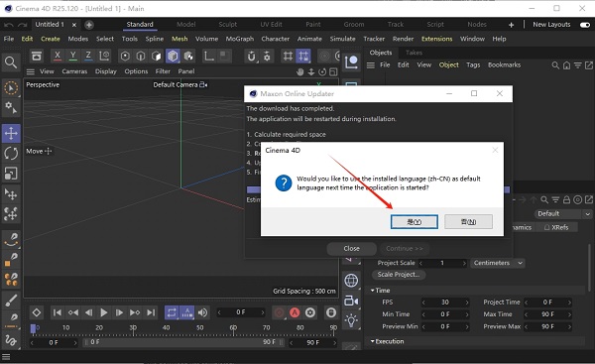
Task: Add a new layout with plus icon
Action: point(511,25)
